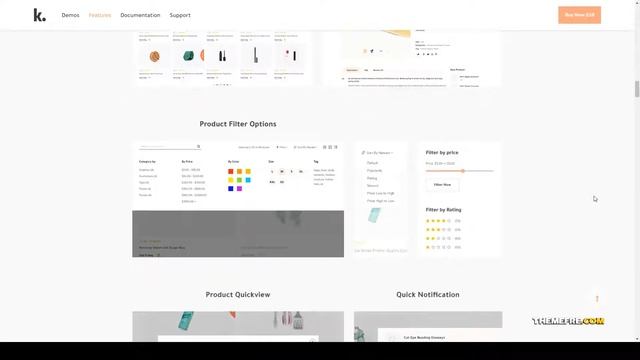
Task: Open the Product Quickview preview image
Action: point(238,327)
